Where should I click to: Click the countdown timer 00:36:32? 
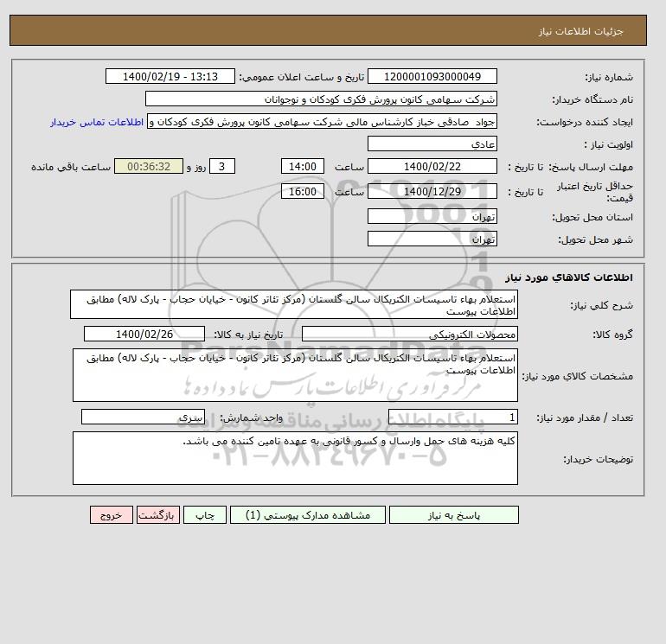pos(149,167)
